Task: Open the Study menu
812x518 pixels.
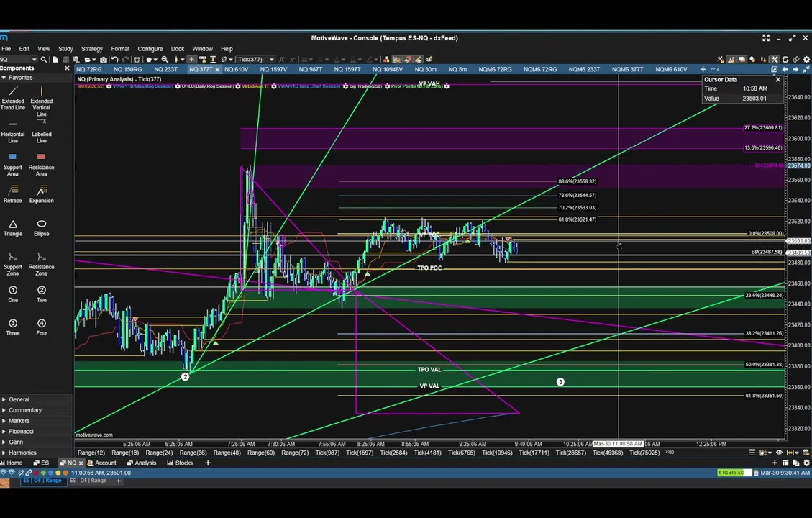Action: click(x=65, y=49)
